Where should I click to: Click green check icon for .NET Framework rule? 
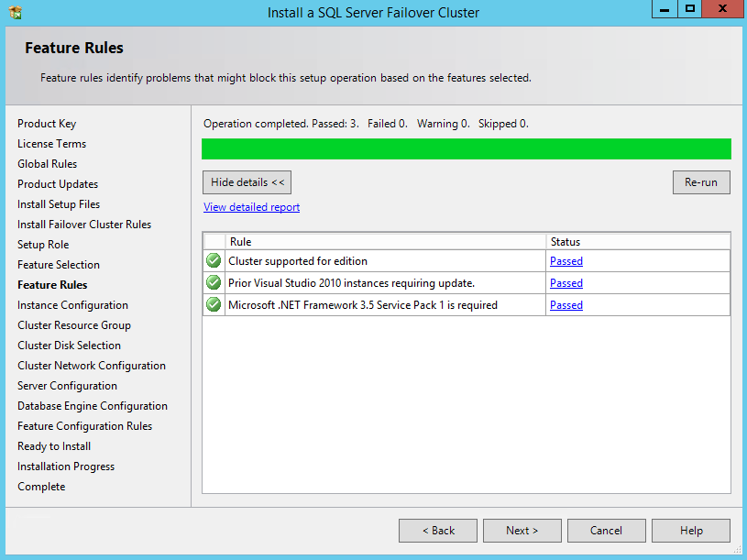pos(214,304)
